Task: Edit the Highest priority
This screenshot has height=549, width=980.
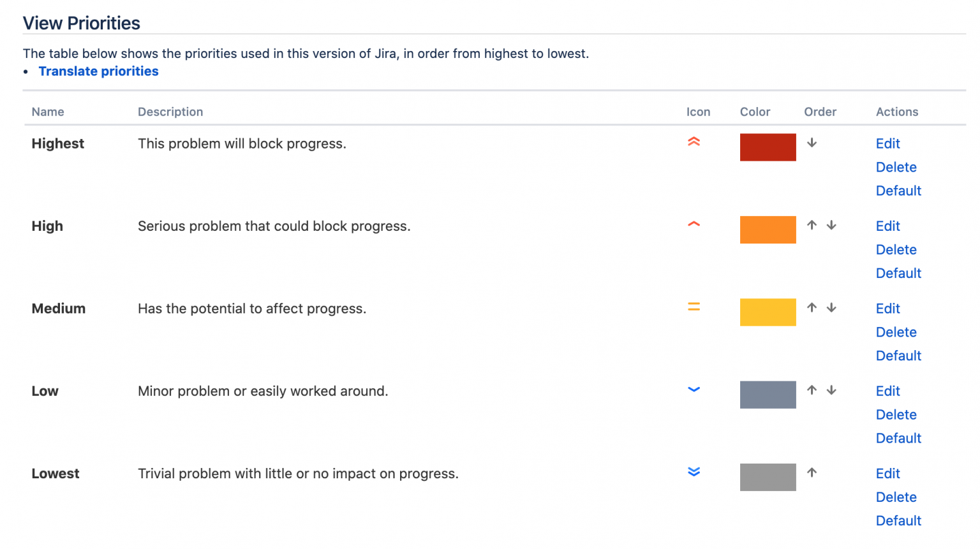Action: [887, 143]
